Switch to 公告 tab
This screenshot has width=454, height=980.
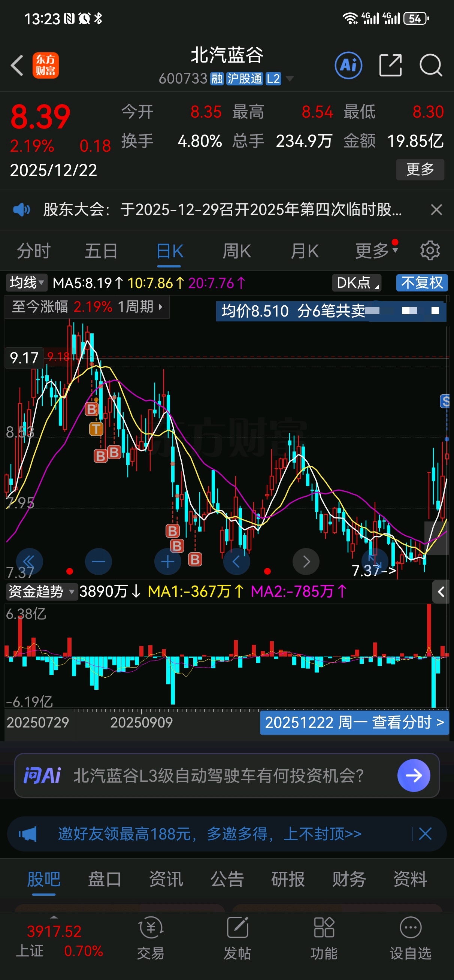click(x=227, y=879)
